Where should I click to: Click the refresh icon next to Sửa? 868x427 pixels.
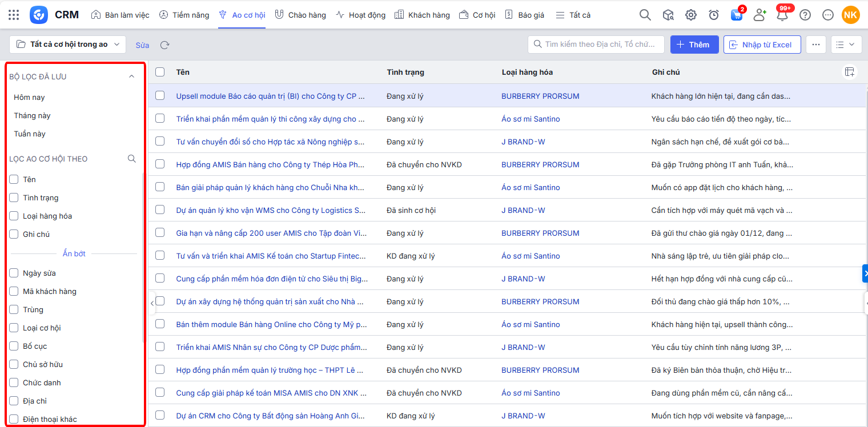coord(164,45)
